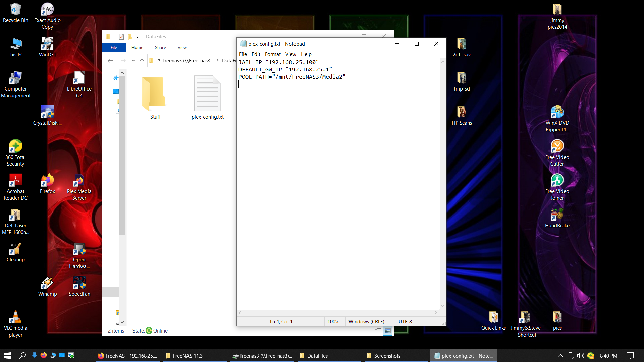Image resolution: width=644 pixels, height=362 pixels.
Task: Launch HandBrake desktop shortcut
Action: [557, 218]
